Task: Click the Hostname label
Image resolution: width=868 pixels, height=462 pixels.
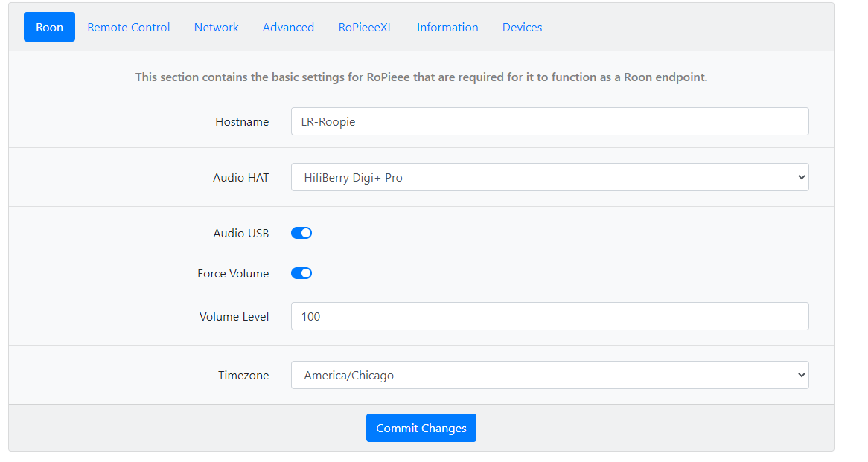Action: coord(242,122)
